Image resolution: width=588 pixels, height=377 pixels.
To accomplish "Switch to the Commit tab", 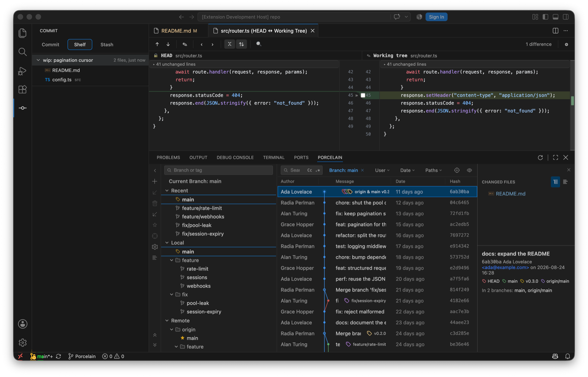I will pos(50,44).
